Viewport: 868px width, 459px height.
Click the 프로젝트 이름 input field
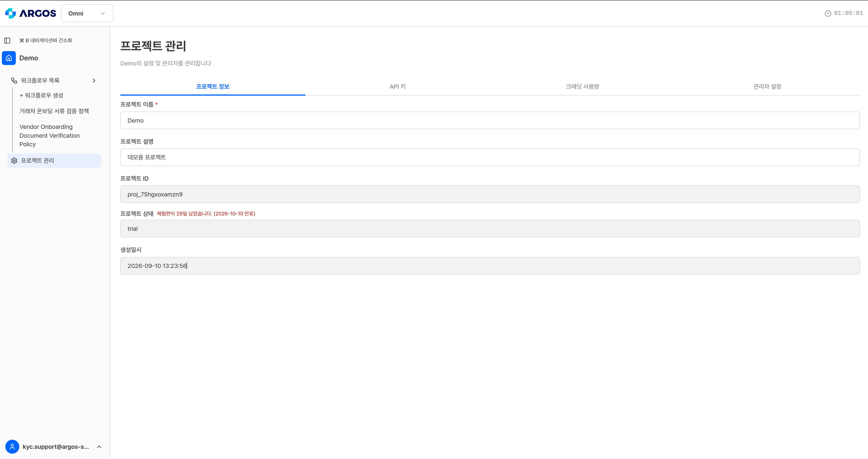490,120
